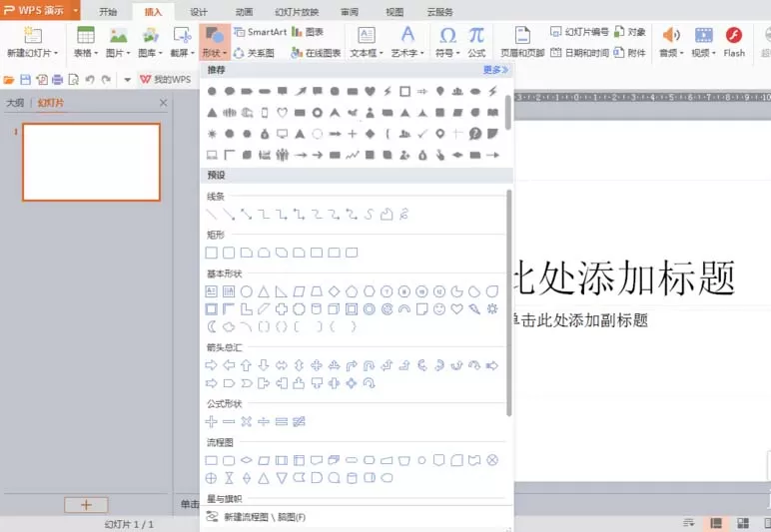Insert a Flash file

[734, 42]
